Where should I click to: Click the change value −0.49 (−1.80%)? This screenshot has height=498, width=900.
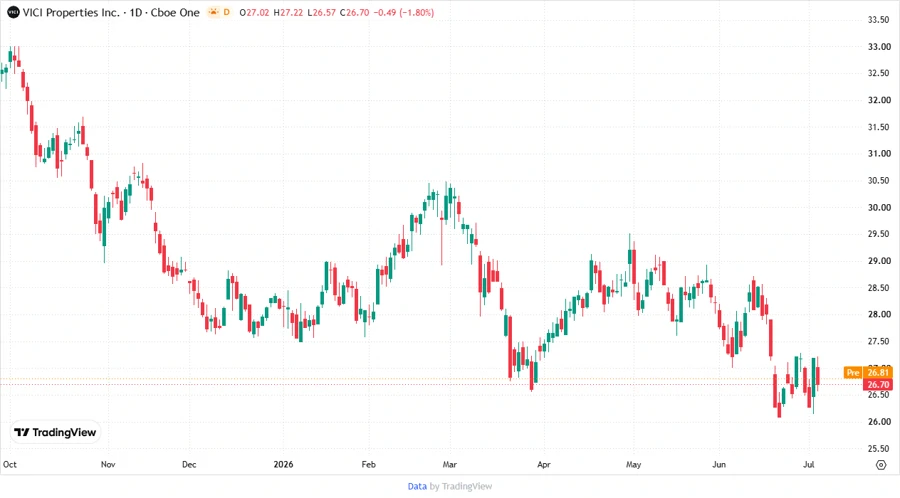(404, 13)
